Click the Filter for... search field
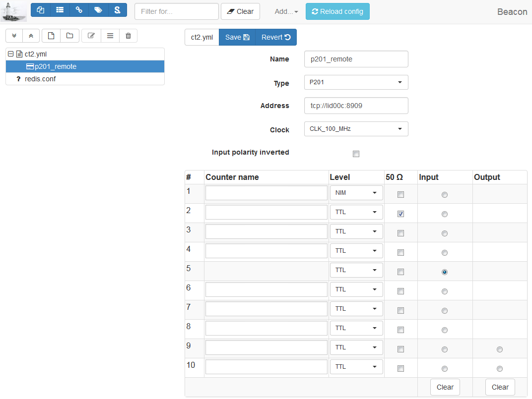The image size is (532, 399). tap(177, 11)
